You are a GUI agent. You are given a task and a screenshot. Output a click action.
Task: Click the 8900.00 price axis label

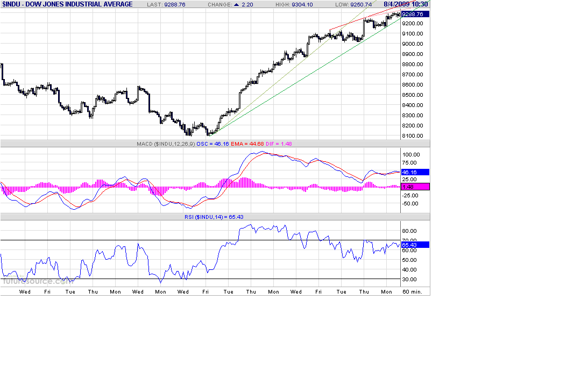413,54
